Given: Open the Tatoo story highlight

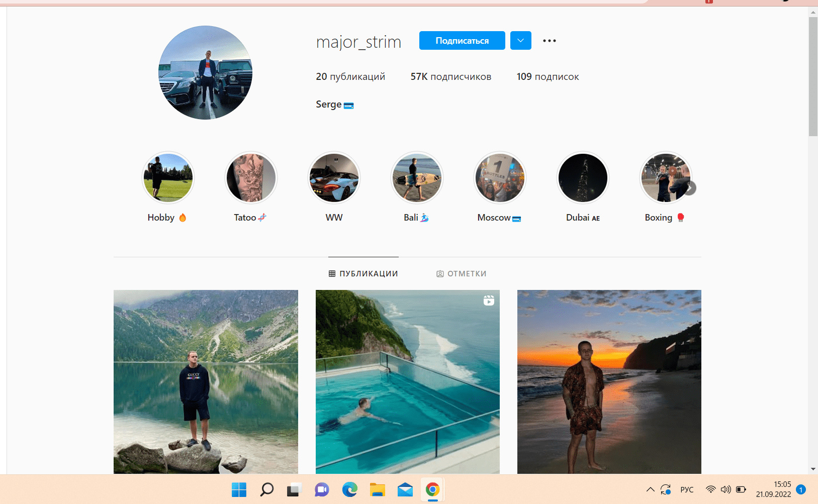Looking at the screenshot, I should [251, 178].
